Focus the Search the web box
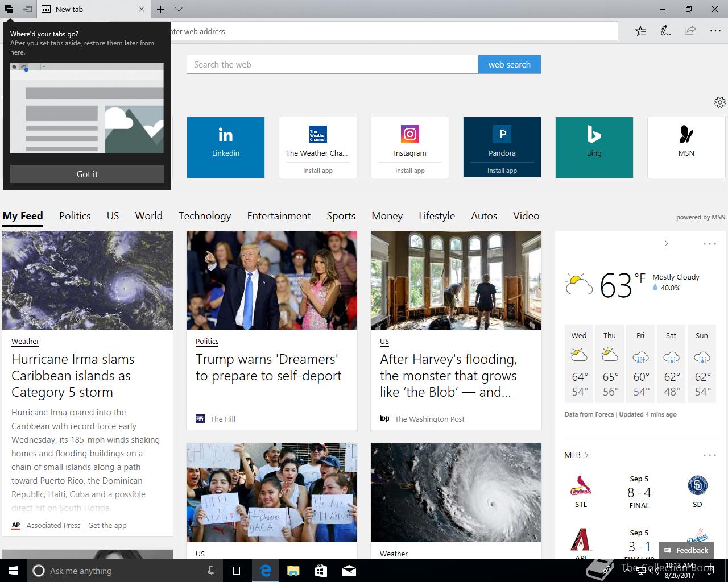Screen dimensions: 728x582 [x=332, y=64]
